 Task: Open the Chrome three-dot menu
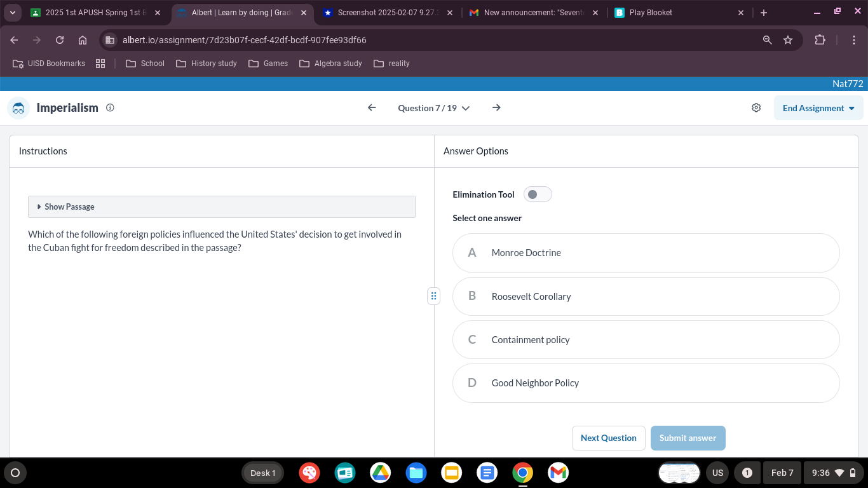(855, 40)
